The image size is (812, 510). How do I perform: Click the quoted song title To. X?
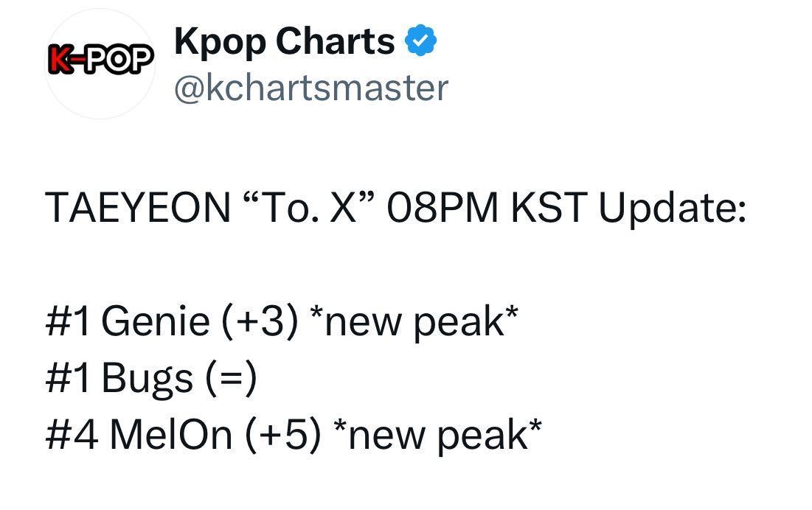[x=308, y=208]
